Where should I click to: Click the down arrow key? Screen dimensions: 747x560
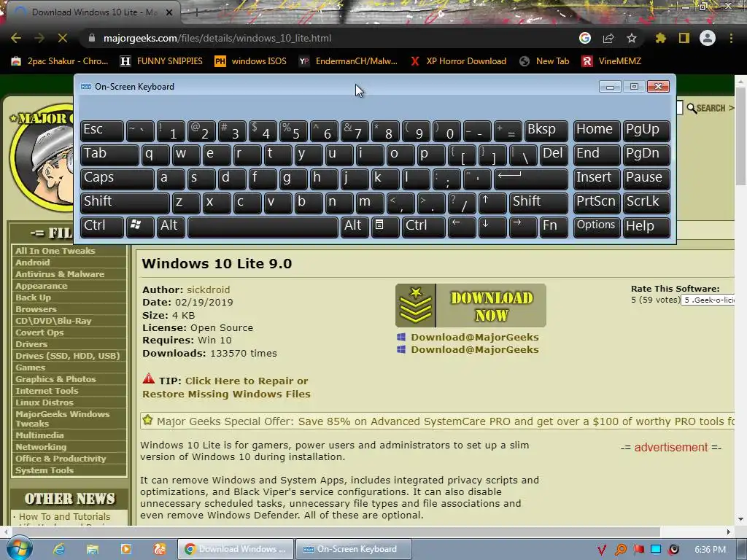[492, 226]
